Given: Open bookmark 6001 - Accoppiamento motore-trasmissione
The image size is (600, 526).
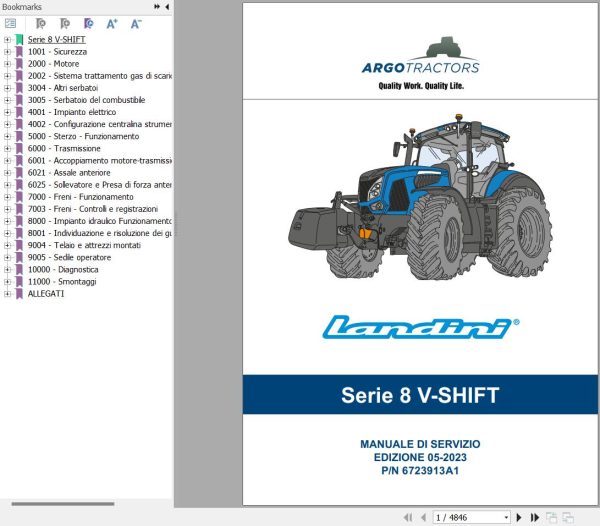Looking at the screenshot, I should click(99, 161).
